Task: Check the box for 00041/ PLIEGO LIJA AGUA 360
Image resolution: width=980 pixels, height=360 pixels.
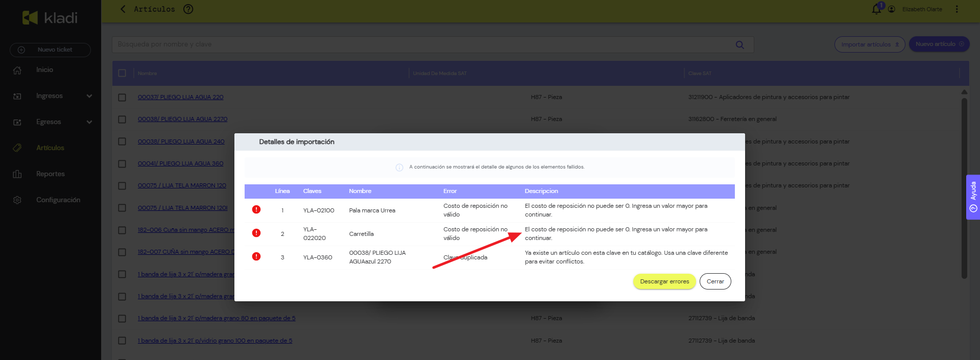Action: (x=122, y=163)
